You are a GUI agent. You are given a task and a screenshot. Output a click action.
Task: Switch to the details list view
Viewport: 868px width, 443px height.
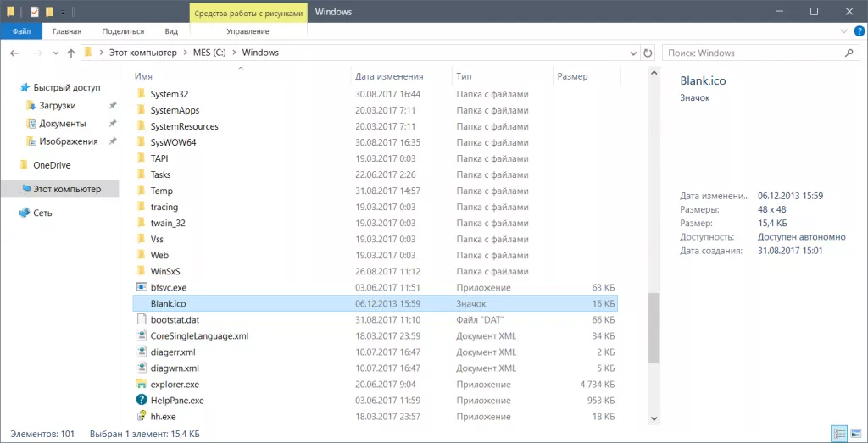[839, 434]
